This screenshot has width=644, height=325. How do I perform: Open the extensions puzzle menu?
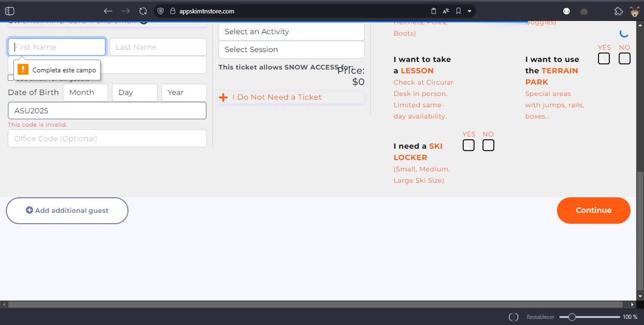click(618, 11)
